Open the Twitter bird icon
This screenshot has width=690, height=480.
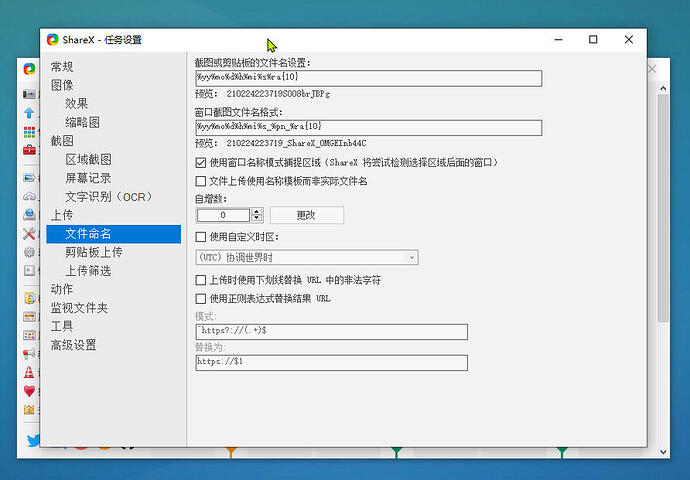(30, 441)
